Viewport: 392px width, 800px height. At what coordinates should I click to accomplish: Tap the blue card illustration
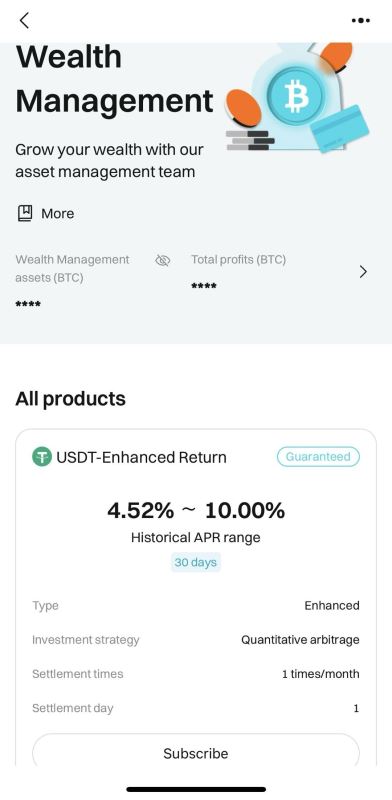340,129
